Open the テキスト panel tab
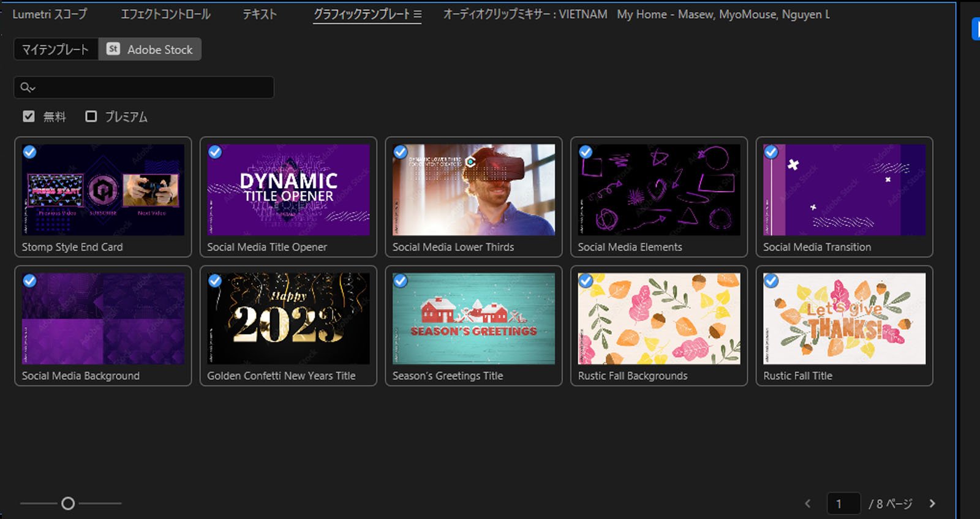 [x=260, y=14]
